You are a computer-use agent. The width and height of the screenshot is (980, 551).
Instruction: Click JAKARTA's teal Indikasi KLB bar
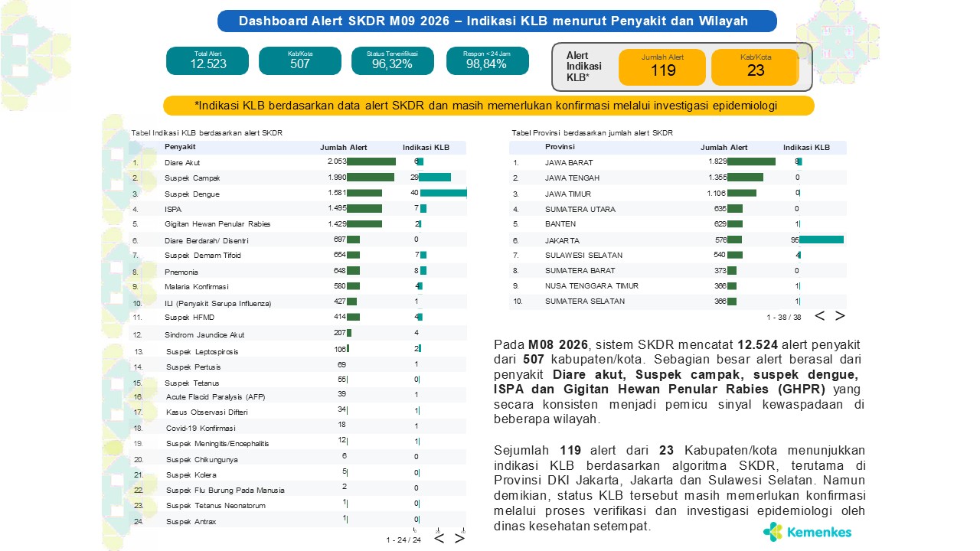pyautogui.click(x=822, y=240)
